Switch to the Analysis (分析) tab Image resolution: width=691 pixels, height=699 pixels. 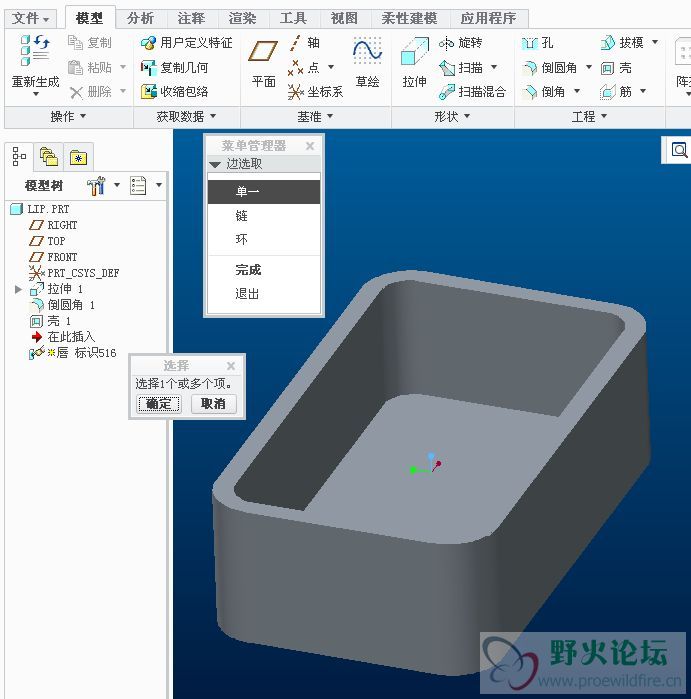(140, 18)
